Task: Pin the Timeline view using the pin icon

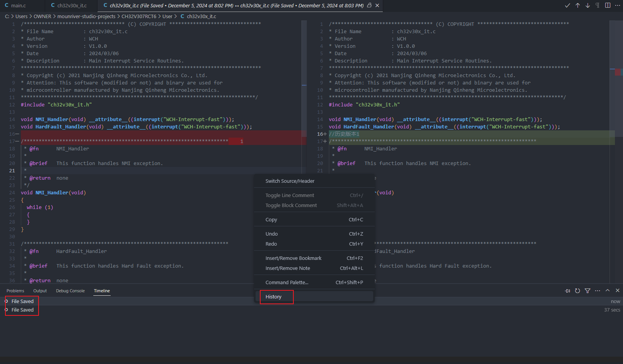Action: (567, 291)
